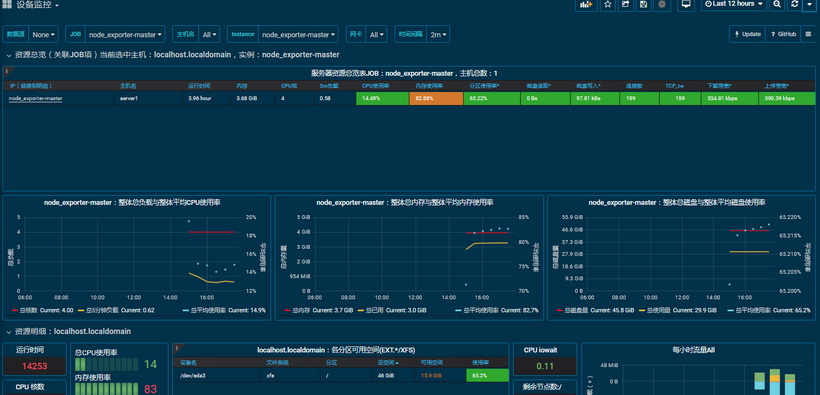This screenshot has height=395, width=820.
Task: Click the server1 hostname cell
Action: (x=149, y=98)
